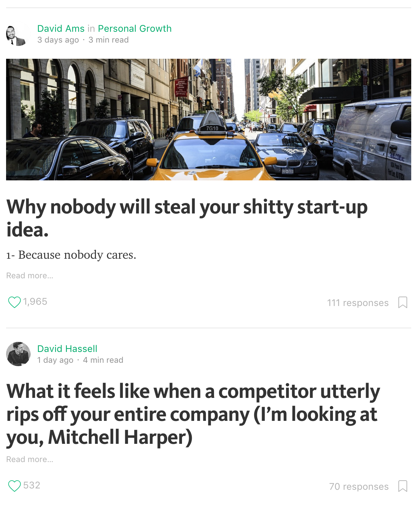This screenshot has width=420, height=508.
Task: Open the 111 responses link
Action: pos(358,303)
